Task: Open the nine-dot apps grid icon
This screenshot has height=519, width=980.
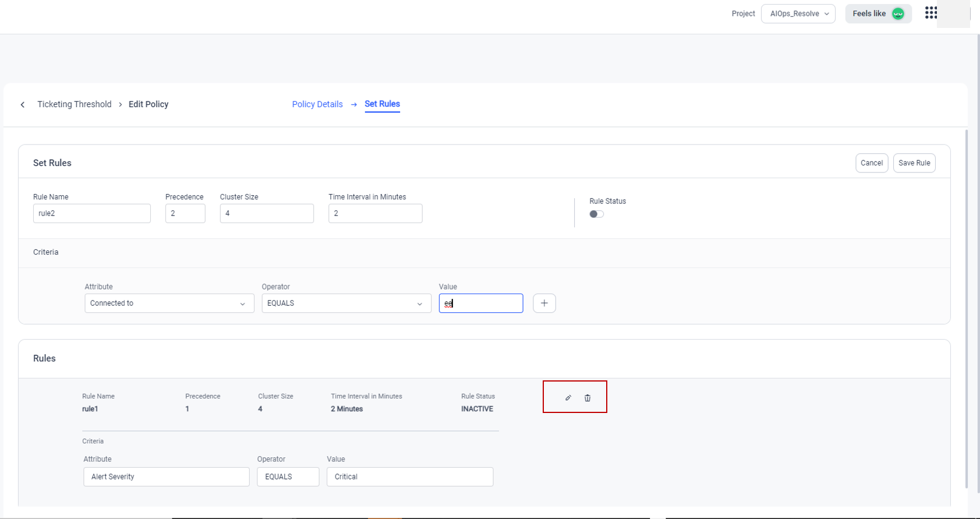Action: click(931, 13)
